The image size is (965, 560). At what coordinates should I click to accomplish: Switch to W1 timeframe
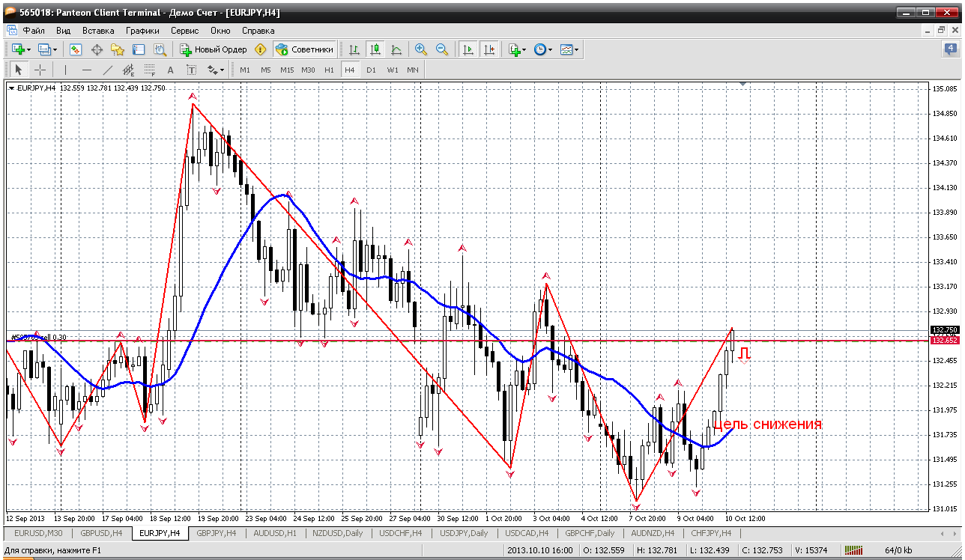coord(393,70)
